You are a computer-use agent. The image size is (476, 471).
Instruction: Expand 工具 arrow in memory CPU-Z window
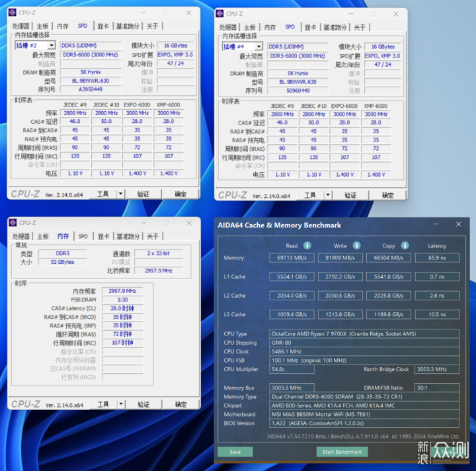coord(121,404)
